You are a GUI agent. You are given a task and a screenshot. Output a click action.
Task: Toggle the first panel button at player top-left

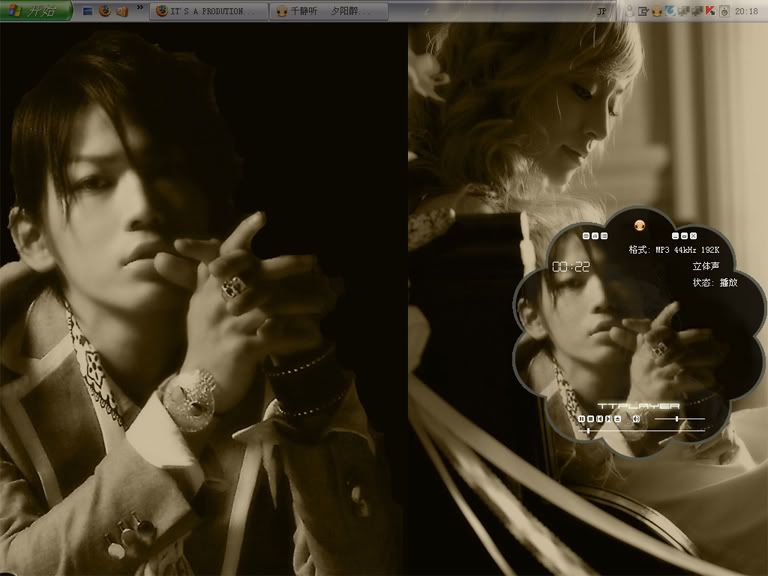point(587,236)
